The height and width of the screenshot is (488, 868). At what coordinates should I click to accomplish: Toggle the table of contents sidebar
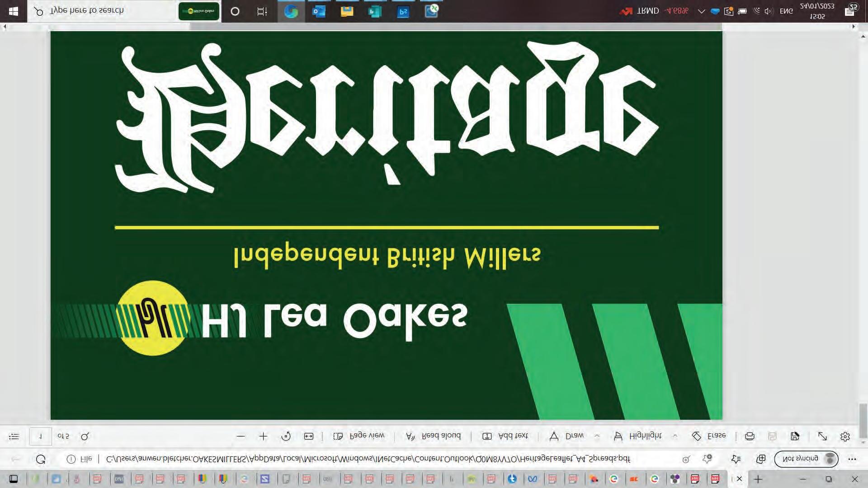[14, 436]
